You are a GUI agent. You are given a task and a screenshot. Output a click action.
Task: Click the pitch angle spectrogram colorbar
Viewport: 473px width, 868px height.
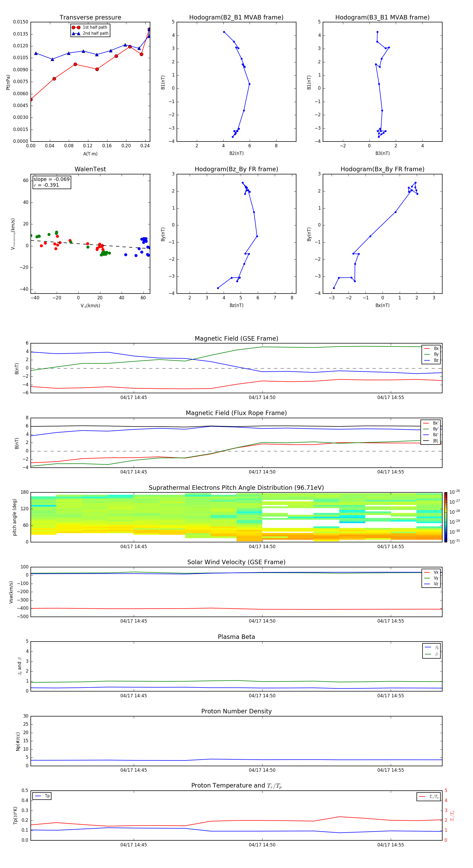(x=446, y=517)
